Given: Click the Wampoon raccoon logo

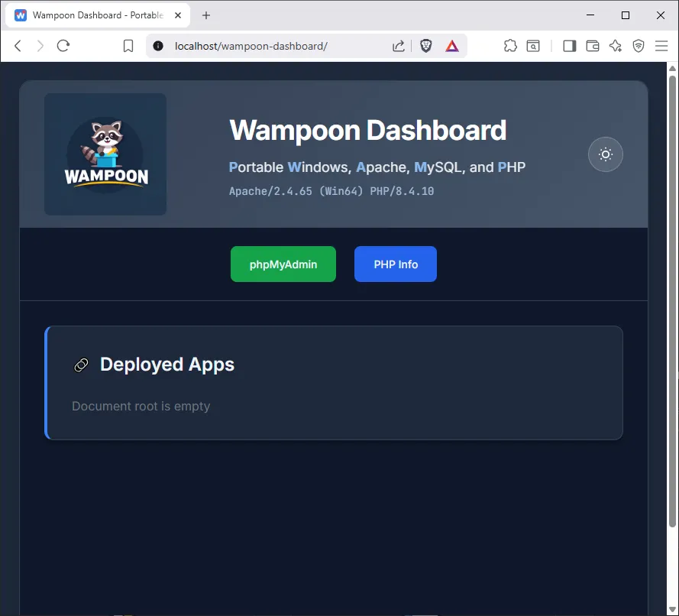Looking at the screenshot, I should coord(105,154).
